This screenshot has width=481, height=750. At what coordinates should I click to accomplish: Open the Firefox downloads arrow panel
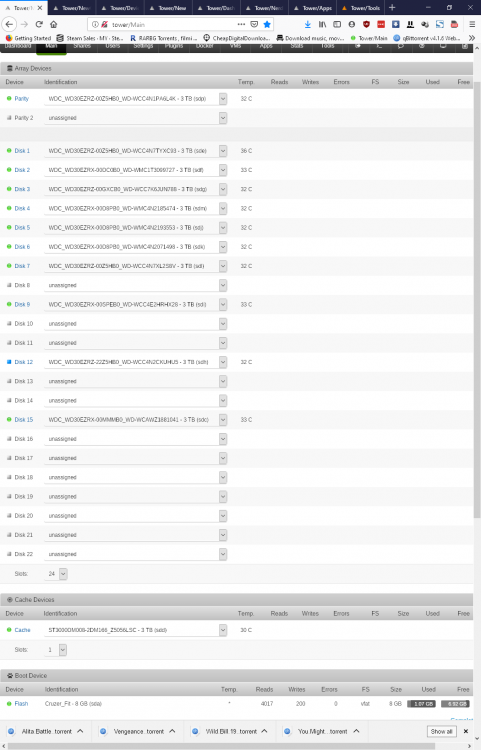pyautogui.click(x=307, y=24)
